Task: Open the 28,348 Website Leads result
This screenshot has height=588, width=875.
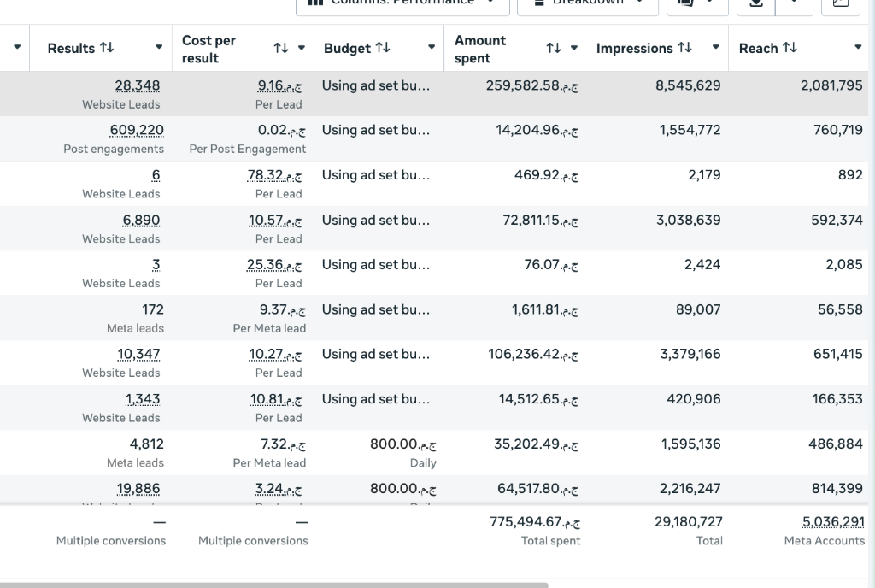Action: [138, 86]
